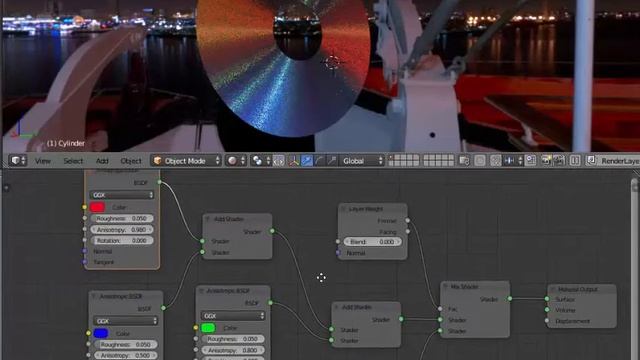This screenshot has height=360, width=640.
Task: Collapse the green Anisotropic BSDF node triangle
Action: click(201, 291)
